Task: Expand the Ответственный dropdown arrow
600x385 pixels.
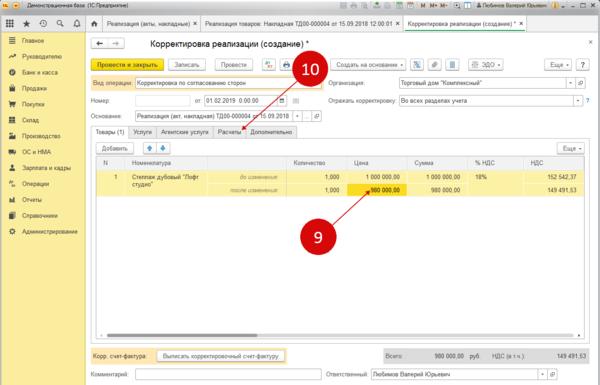Action: tap(543, 374)
